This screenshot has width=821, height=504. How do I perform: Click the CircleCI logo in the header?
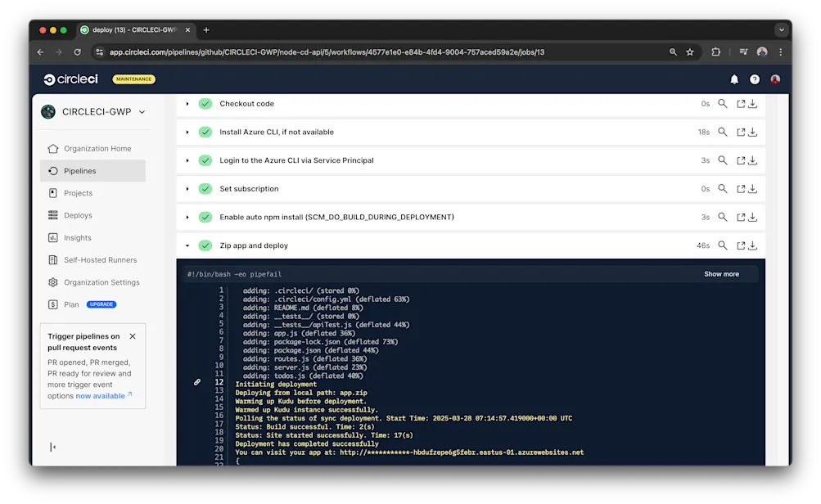point(70,79)
